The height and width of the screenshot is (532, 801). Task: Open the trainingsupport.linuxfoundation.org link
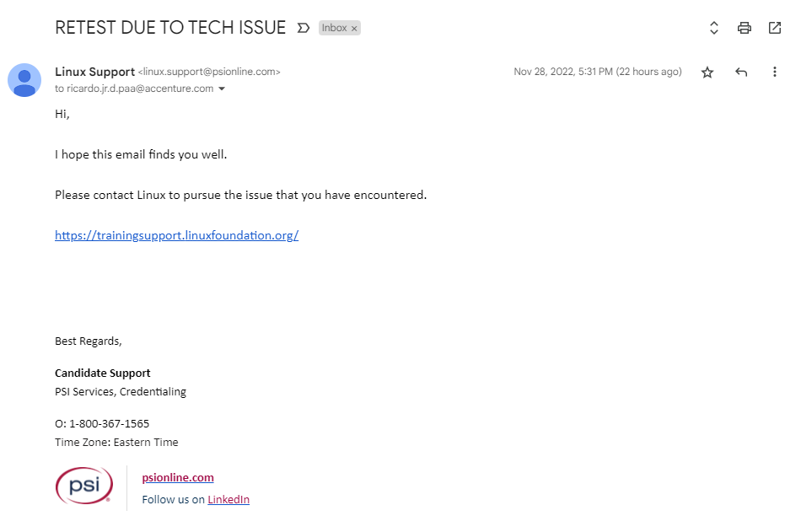click(177, 235)
